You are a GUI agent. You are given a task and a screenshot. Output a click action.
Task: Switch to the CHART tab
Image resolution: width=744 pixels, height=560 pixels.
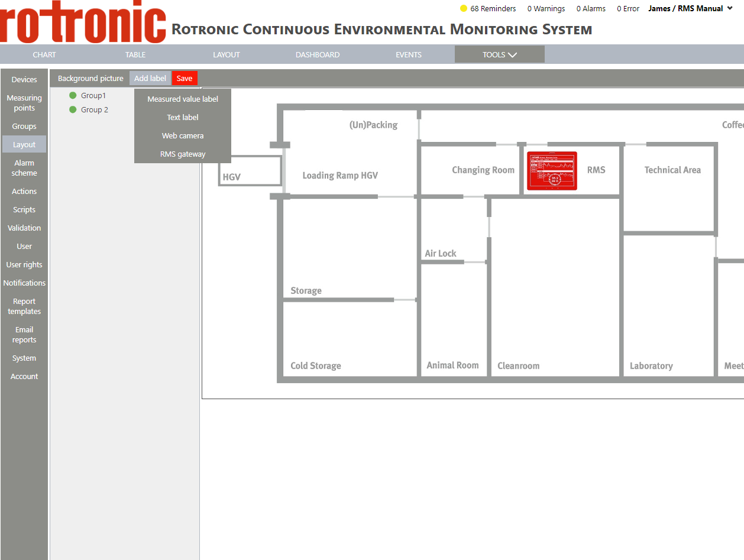point(44,54)
